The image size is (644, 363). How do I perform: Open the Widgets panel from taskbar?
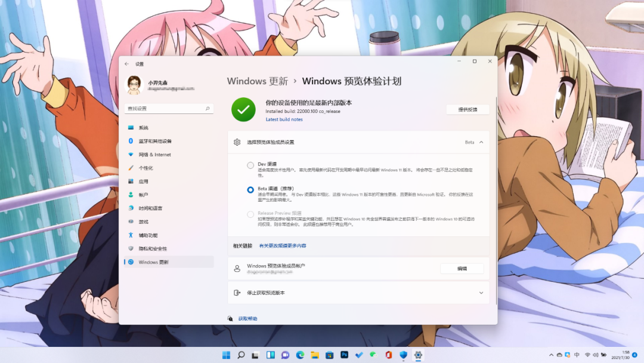point(270,355)
